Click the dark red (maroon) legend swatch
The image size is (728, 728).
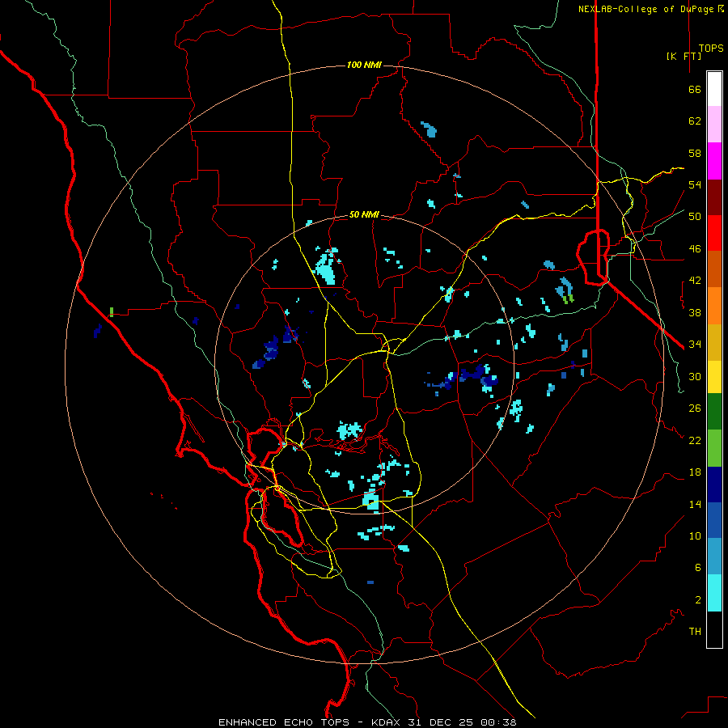coord(714,197)
